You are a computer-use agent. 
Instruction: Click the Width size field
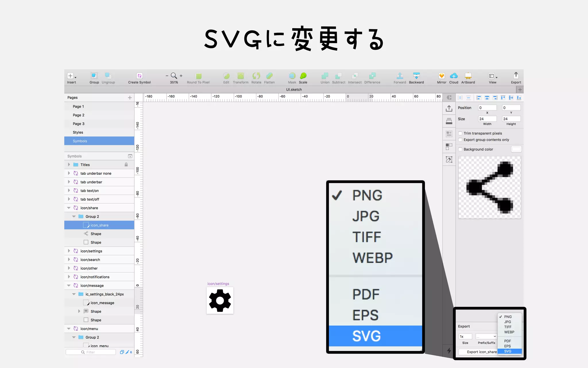click(487, 119)
